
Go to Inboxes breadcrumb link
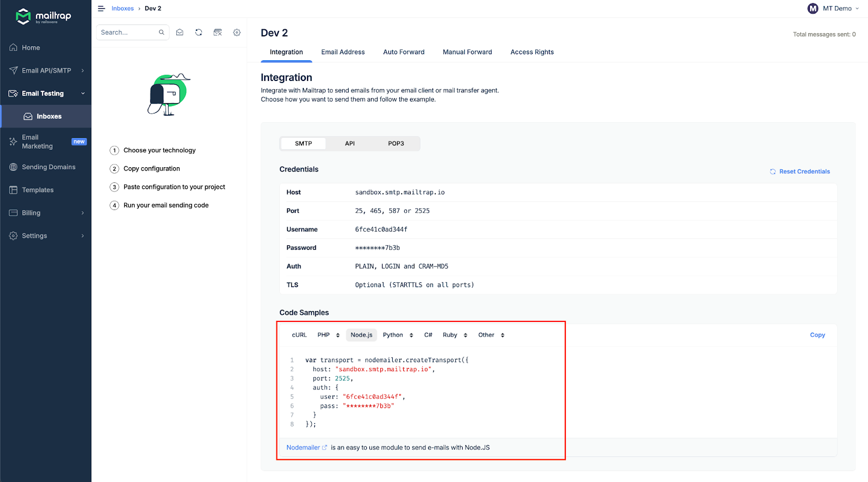point(123,9)
